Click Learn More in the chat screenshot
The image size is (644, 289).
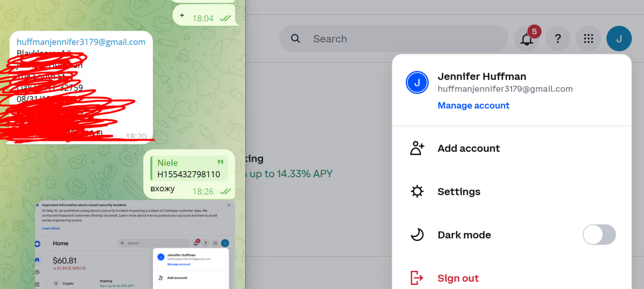[51, 228]
